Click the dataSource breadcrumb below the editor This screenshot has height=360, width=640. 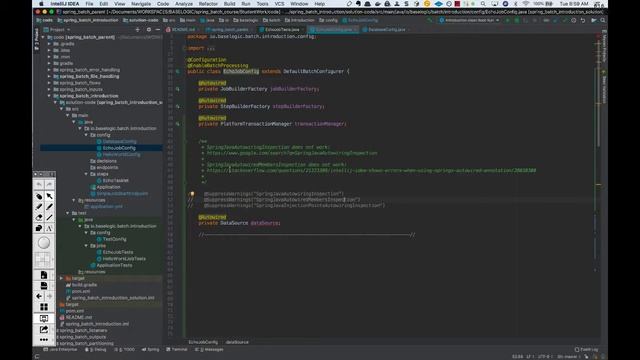tap(237, 342)
